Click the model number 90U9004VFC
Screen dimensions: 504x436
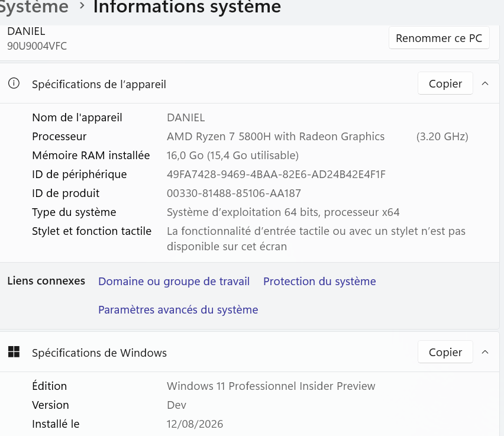37,46
